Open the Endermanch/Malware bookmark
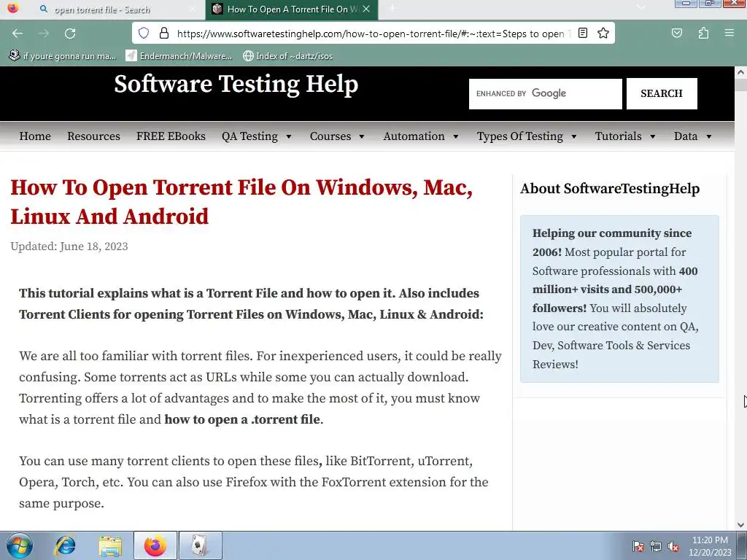 tap(179, 56)
